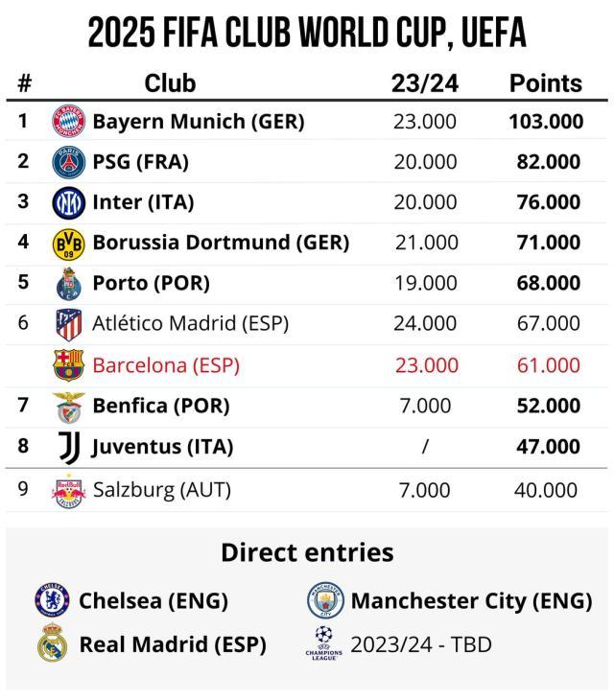
Task: Click the Borussia Dortmund BVB logo
Action: point(68,243)
